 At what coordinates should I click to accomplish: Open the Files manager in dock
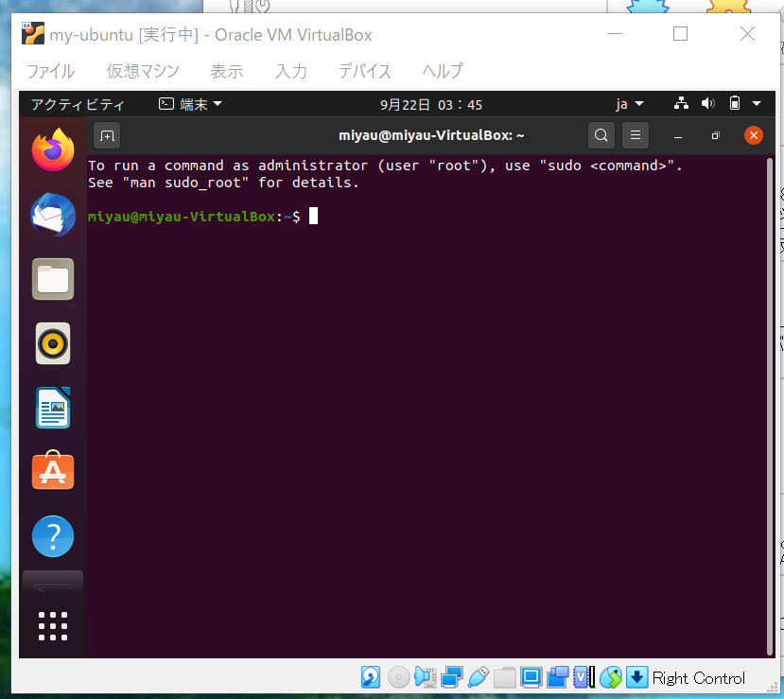pos(53,279)
